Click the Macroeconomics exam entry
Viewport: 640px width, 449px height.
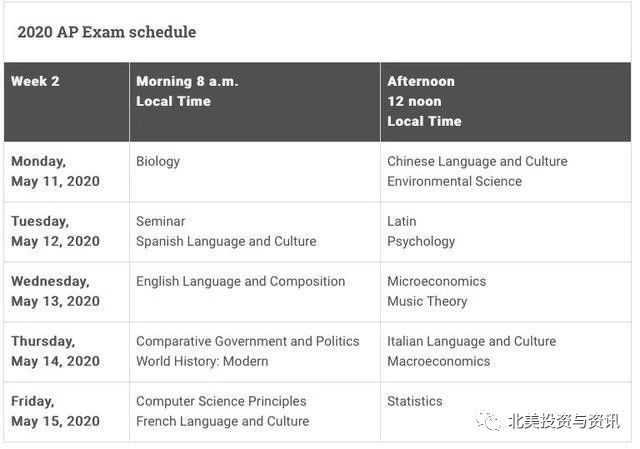coord(438,361)
